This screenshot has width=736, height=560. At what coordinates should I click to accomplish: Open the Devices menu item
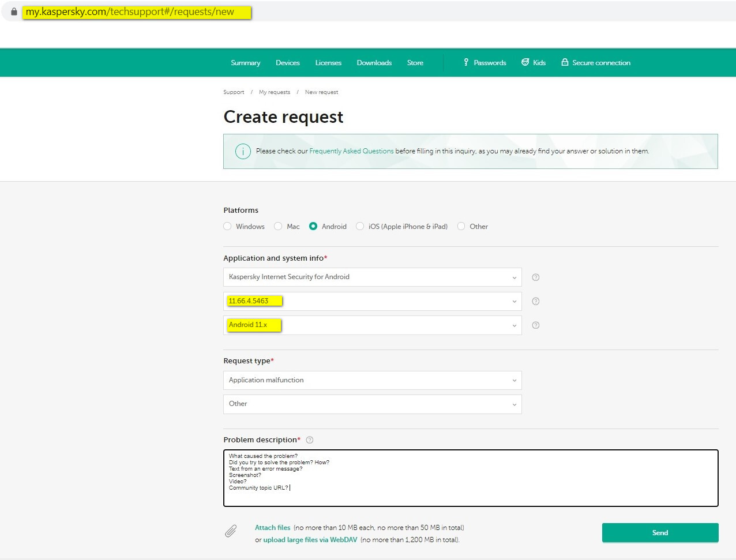click(x=288, y=63)
